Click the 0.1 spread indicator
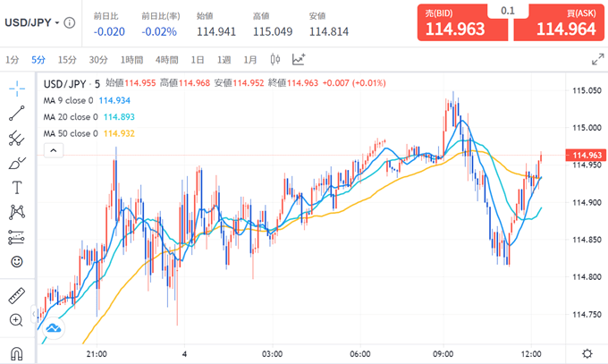This screenshot has width=608, height=364. coord(508,11)
